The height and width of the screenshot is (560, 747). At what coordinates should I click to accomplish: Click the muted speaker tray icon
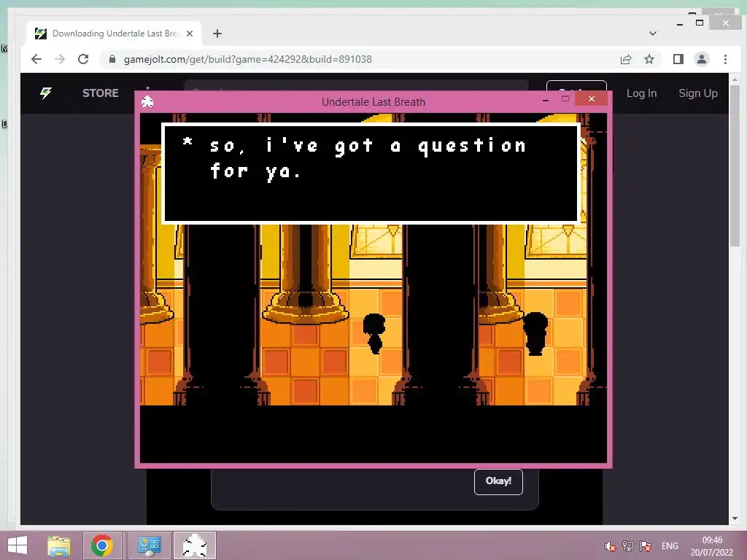tap(611, 546)
